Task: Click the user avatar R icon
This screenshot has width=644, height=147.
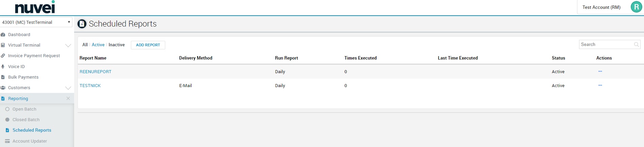Action: [x=636, y=7]
